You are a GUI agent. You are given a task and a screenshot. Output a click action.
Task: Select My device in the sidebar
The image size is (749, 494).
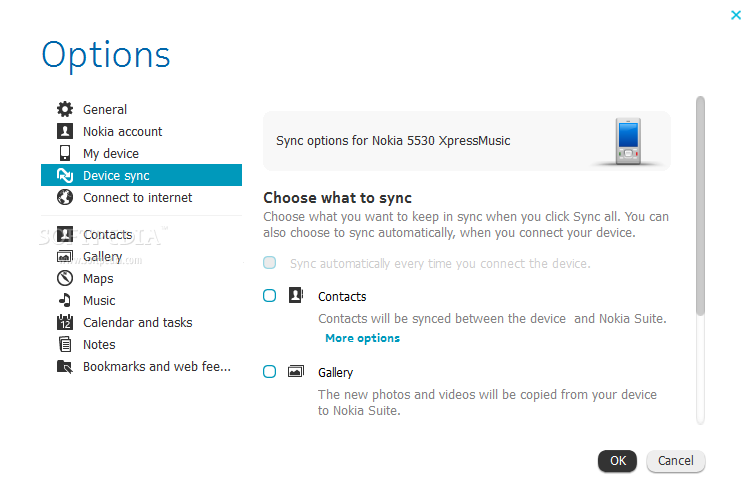(x=141, y=153)
